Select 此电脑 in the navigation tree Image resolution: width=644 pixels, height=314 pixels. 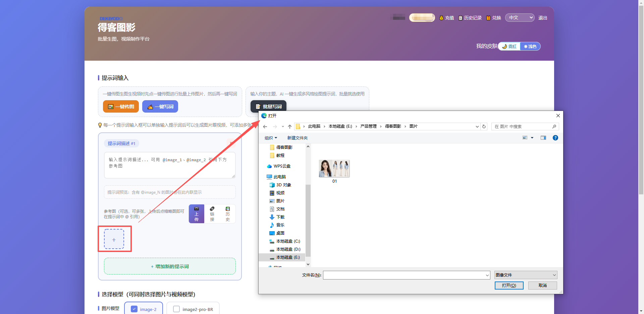tap(276, 177)
